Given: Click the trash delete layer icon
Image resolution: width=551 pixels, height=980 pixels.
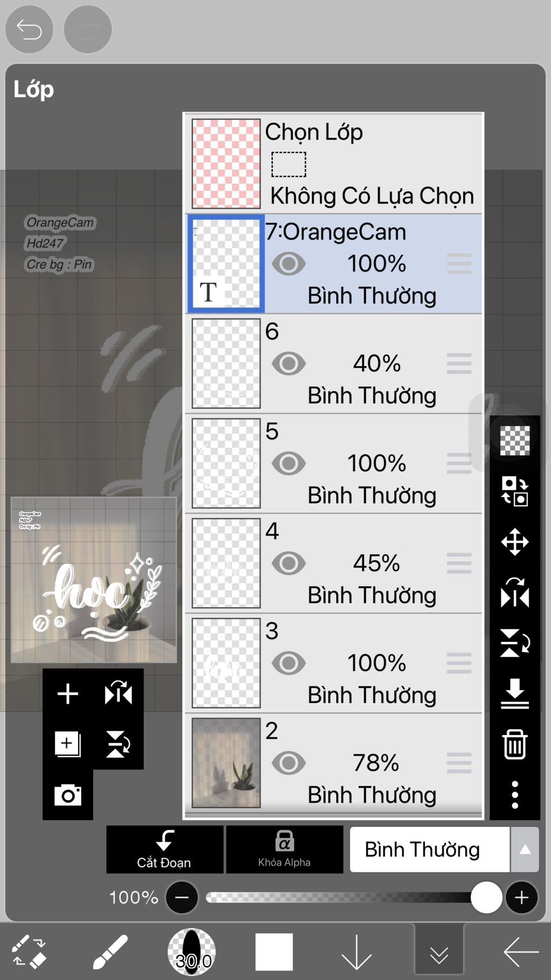Looking at the screenshot, I should [x=514, y=744].
